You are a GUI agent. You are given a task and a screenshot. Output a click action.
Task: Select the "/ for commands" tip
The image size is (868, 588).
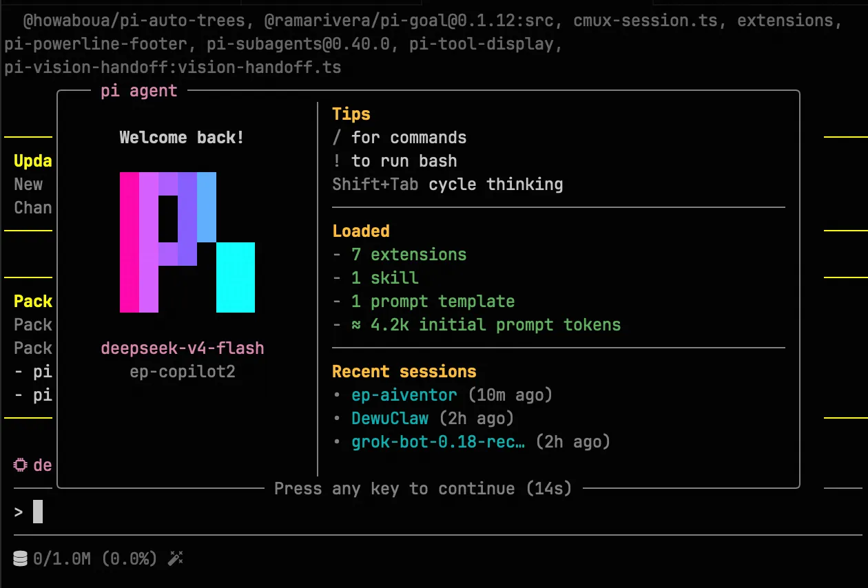[400, 138]
